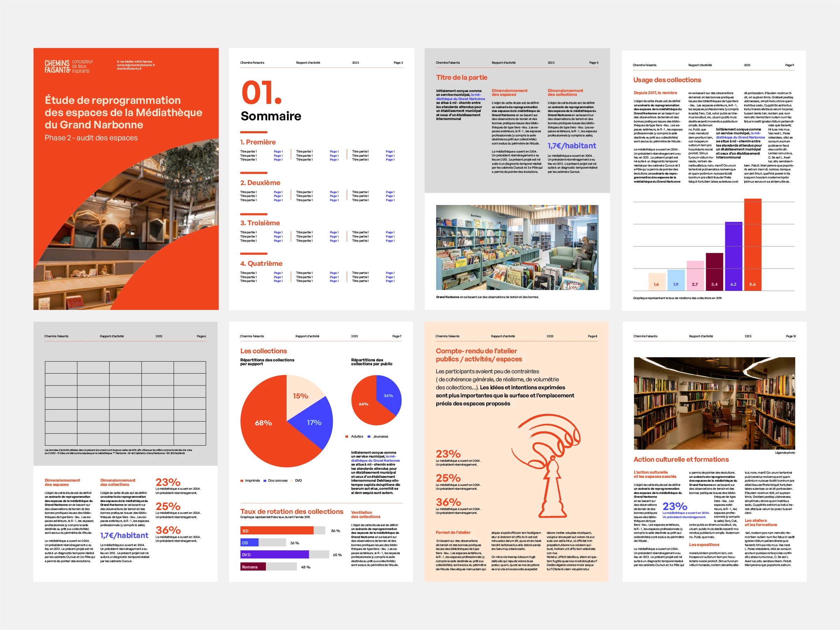This screenshot has width=840, height=630.
Task: Click the BD rotation rate bar
Action: [277, 531]
